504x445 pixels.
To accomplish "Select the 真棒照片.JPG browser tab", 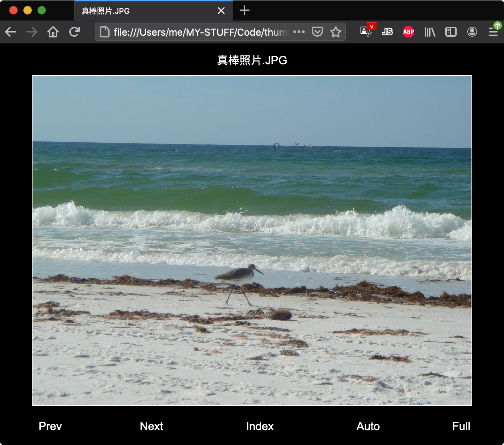I will coord(141,11).
